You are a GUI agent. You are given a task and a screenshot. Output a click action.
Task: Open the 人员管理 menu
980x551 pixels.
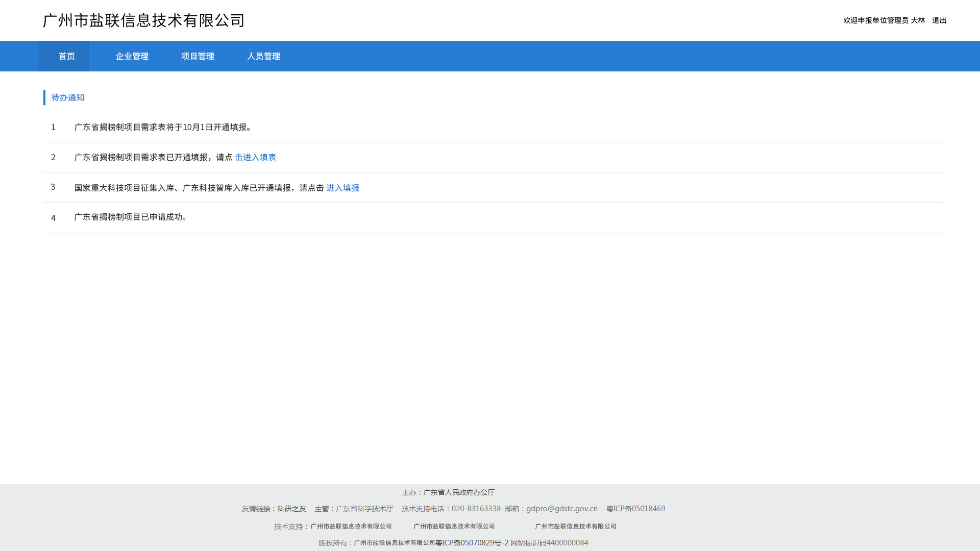click(x=264, y=56)
